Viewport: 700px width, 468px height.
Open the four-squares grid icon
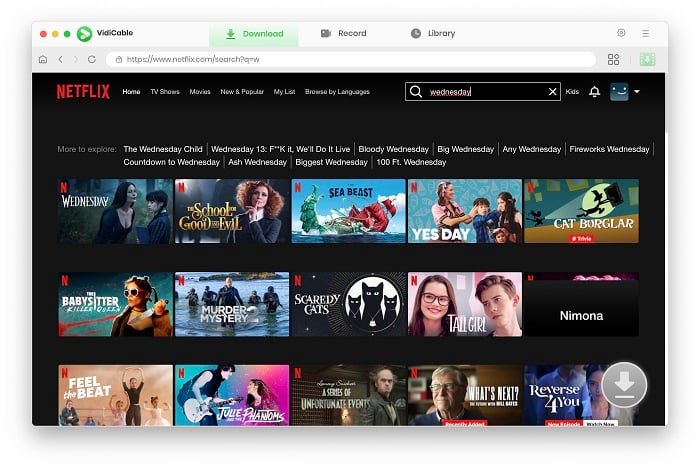pos(613,59)
